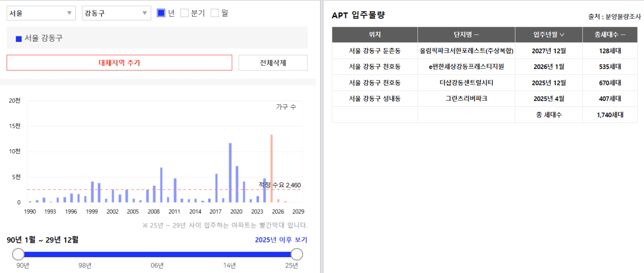Click the 2026년 1월 move-in date cell
The height and width of the screenshot is (273, 644).
tap(549, 67)
